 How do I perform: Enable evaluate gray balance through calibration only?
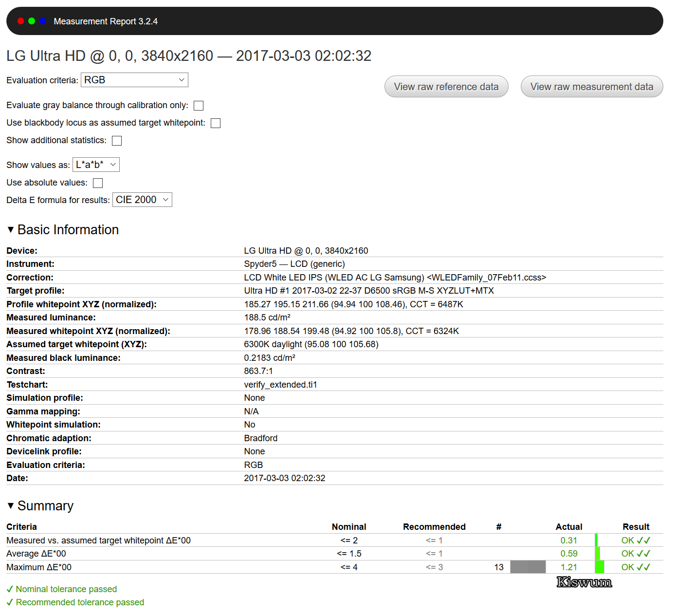(x=199, y=106)
